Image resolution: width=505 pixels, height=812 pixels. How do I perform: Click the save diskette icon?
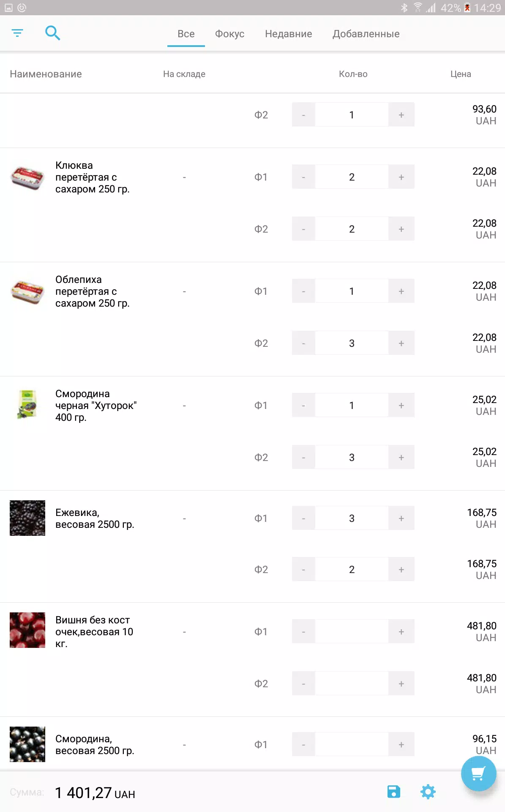coord(393,791)
